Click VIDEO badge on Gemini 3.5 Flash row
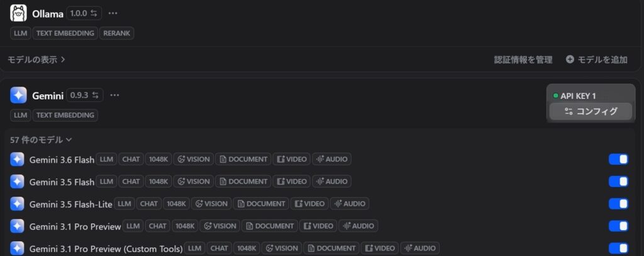The image size is (644, 256). pos(292,181)
